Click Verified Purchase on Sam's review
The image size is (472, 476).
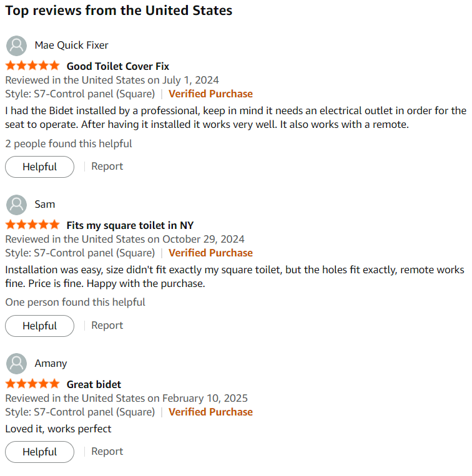210,253
